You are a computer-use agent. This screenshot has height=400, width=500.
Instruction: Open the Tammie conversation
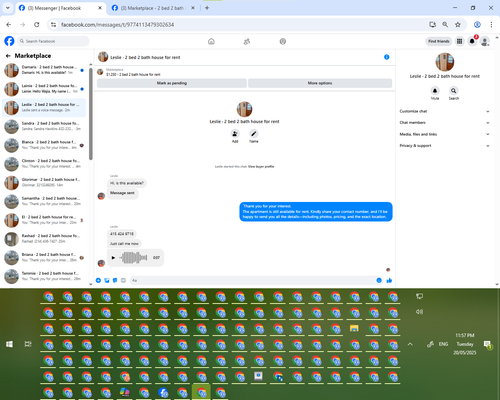click(x=44, y=276)
